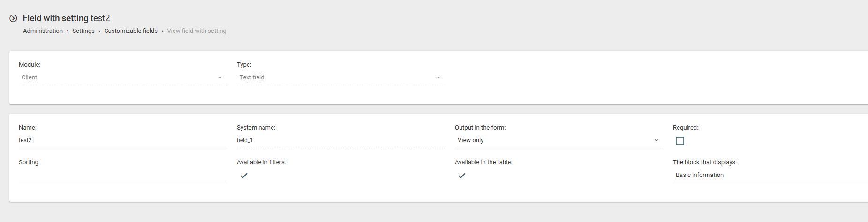Select the "Client" value in Module

tap(30, 77)
